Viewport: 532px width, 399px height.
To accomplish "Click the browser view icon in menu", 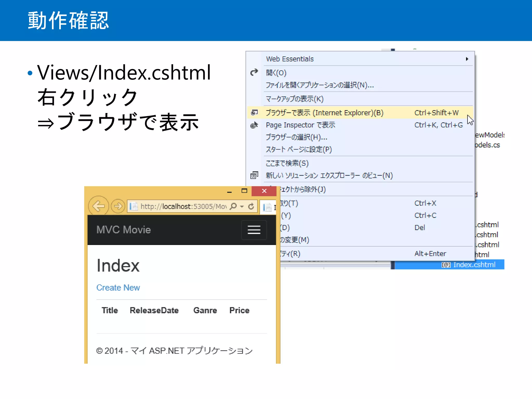I will pyautogui.click(x=254, y=112).
